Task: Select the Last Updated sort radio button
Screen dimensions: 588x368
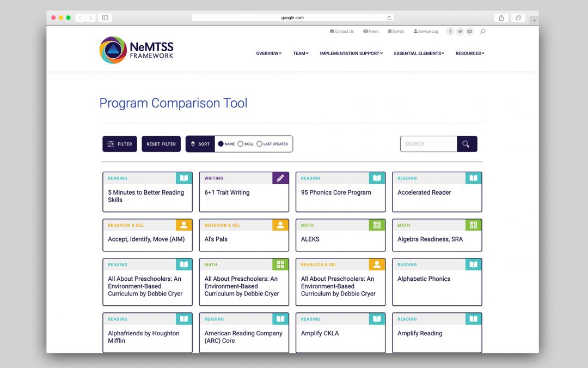Action: [259, 144]
